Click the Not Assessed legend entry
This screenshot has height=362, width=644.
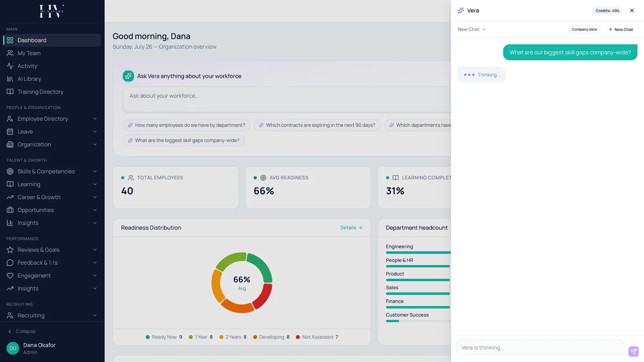317,337
